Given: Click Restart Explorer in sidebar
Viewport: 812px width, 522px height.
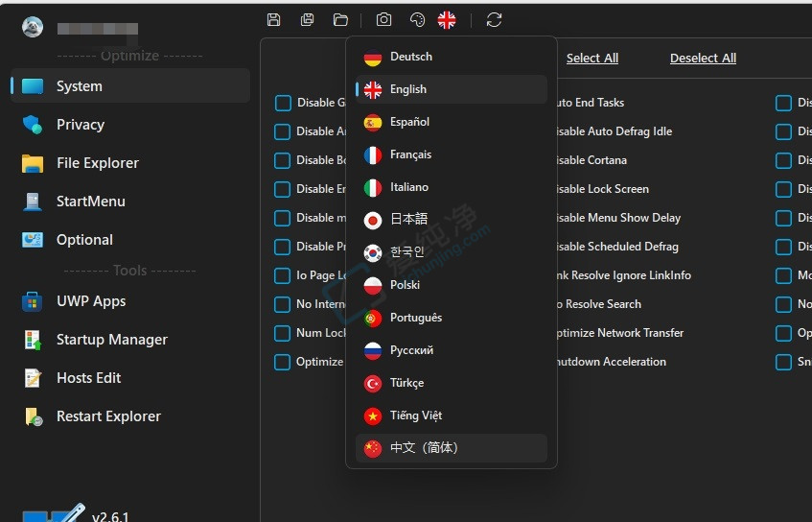Looking at the screenshot, I should 130,416.
